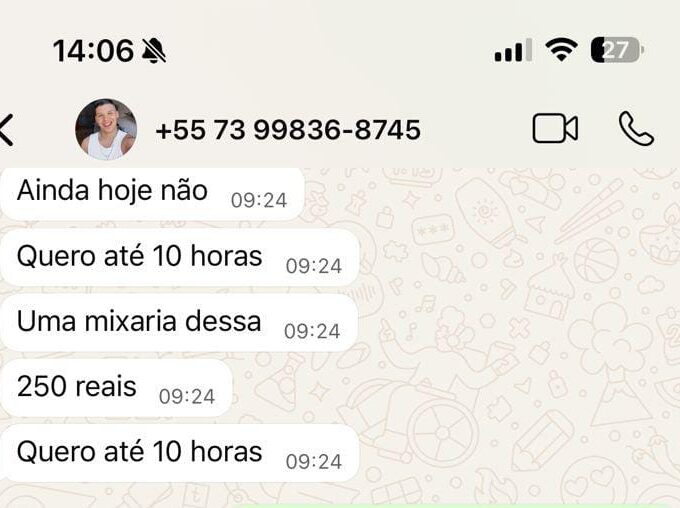Select "Quero até 10 horas" below "Ainda hoje não"
Viewport: 680px width, 508px height.
point(180,258)
